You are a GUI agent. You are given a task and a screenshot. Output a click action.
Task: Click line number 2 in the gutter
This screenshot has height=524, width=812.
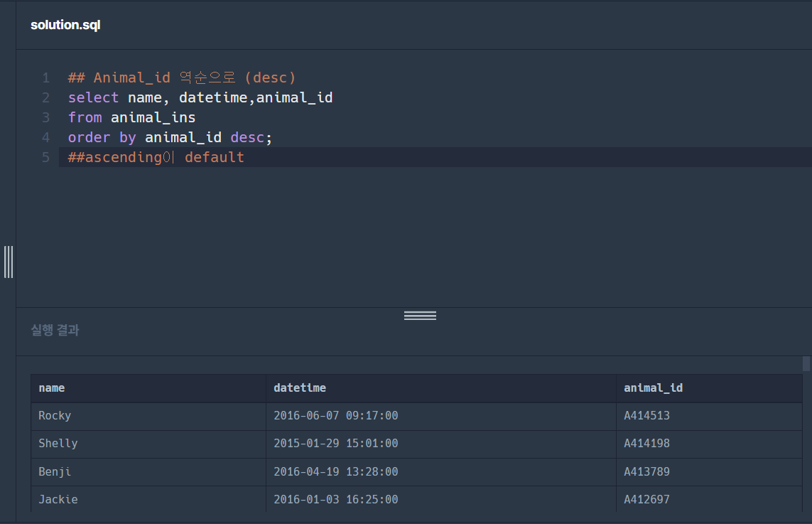(46, 97)
